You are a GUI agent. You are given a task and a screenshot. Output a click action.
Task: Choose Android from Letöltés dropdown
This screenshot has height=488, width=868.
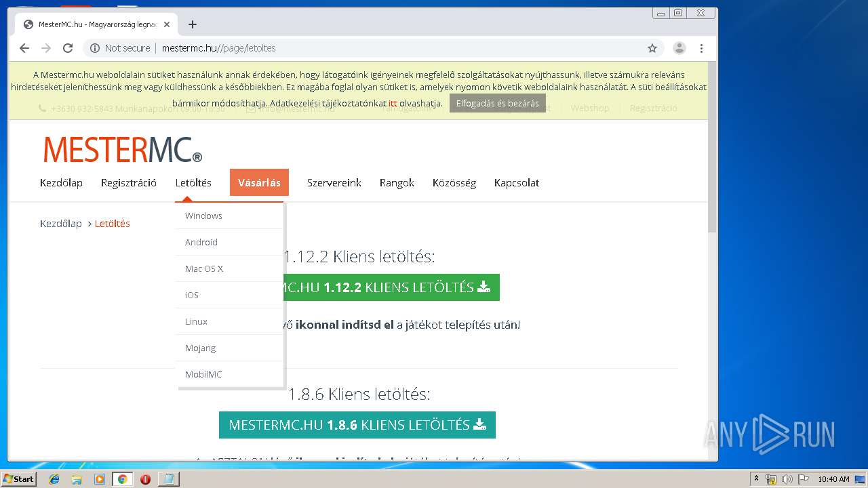point(231,242)
